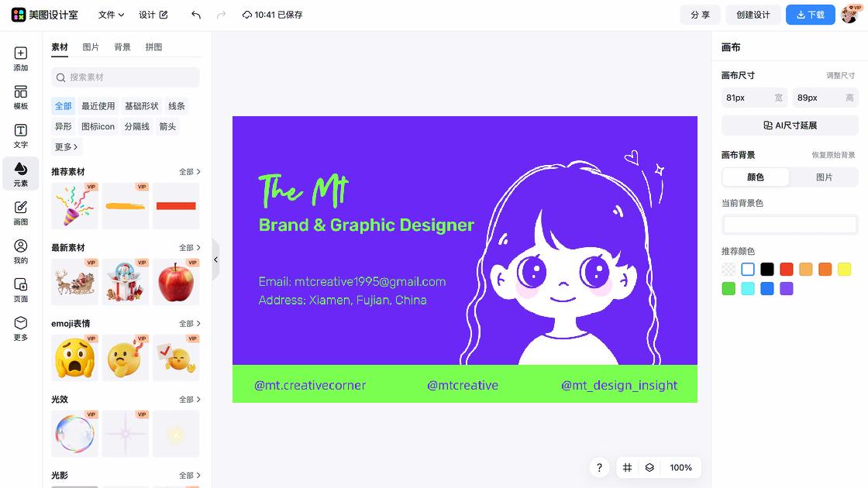Click the 下载 download button
Screen dimensions: 868x488
(810, 15)
